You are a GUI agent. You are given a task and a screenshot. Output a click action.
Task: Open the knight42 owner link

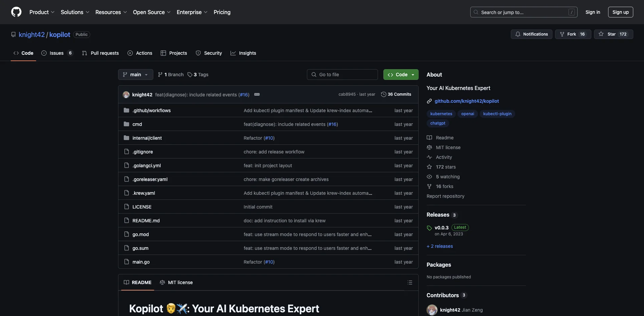(32, 35)
